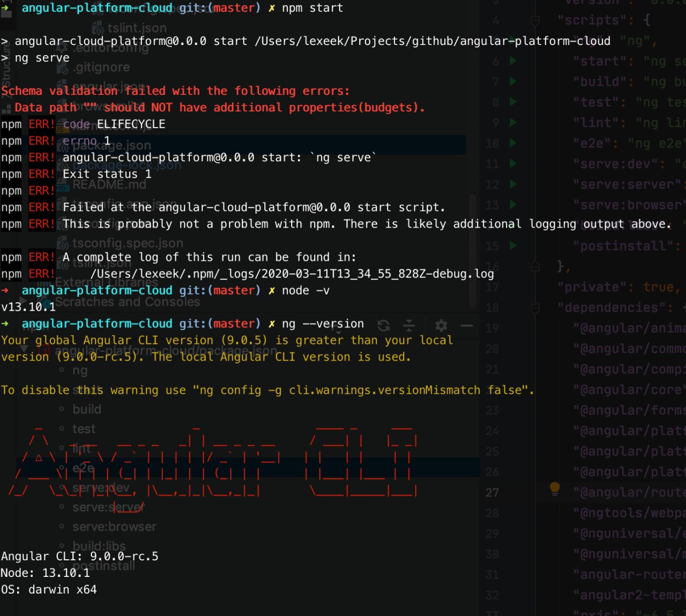This screenshot has height=616, width=686.
Task: Click the "OS: darwin x64" line
Action: click(x=49, y=590)
